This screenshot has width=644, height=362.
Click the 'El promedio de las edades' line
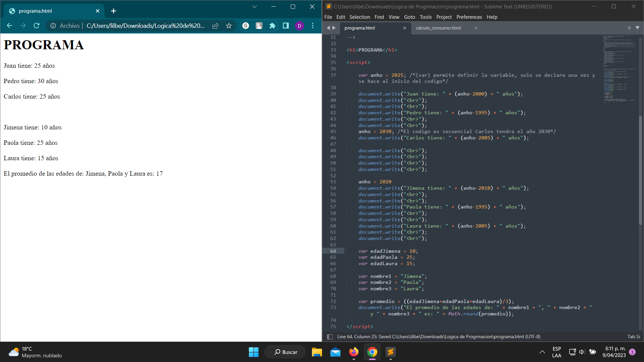coord(83,174)
